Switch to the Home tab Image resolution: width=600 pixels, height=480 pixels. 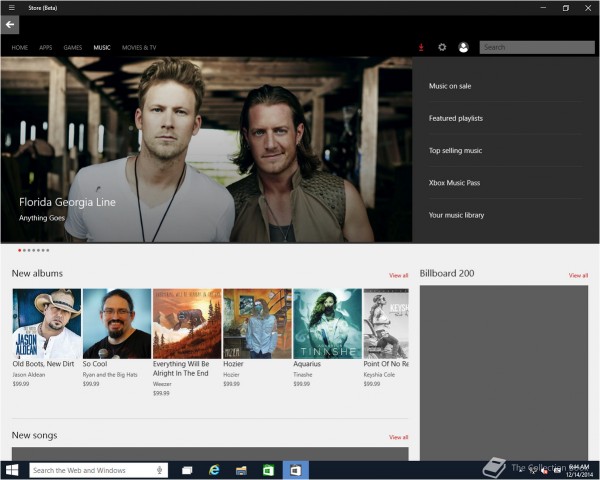click(x=20, y=47)
